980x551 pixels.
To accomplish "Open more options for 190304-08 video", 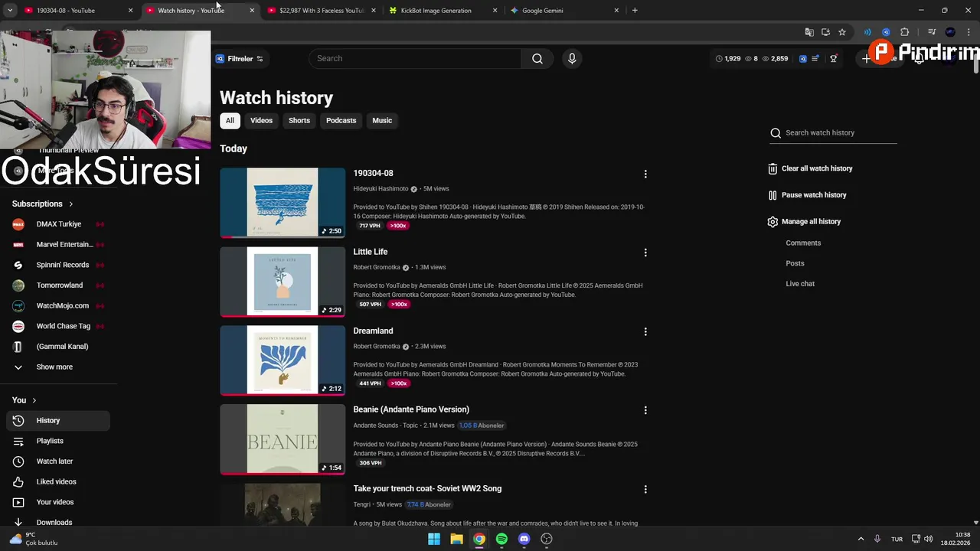I will (x=645, y=174).
